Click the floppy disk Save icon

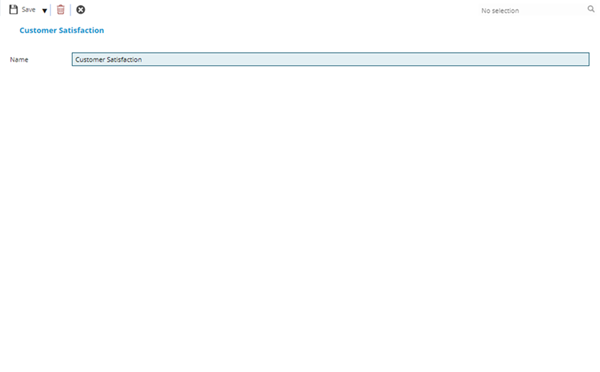(x=13, y=10)
